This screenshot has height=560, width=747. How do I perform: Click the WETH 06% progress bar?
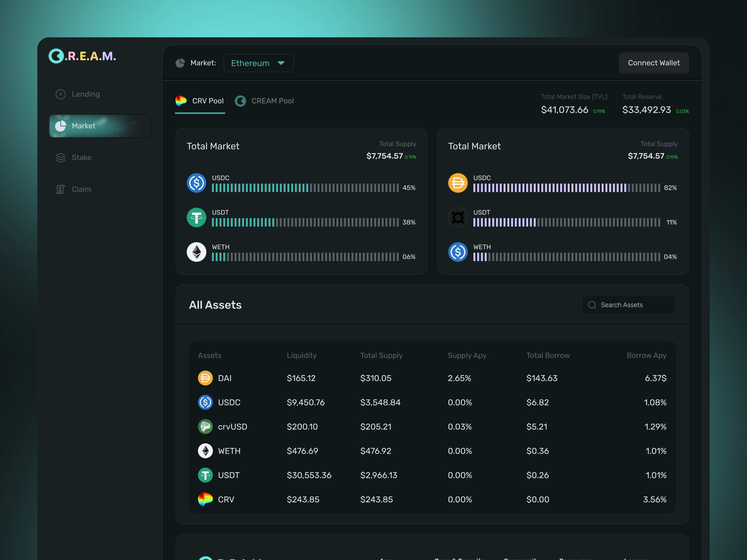[x=305, y=257]
